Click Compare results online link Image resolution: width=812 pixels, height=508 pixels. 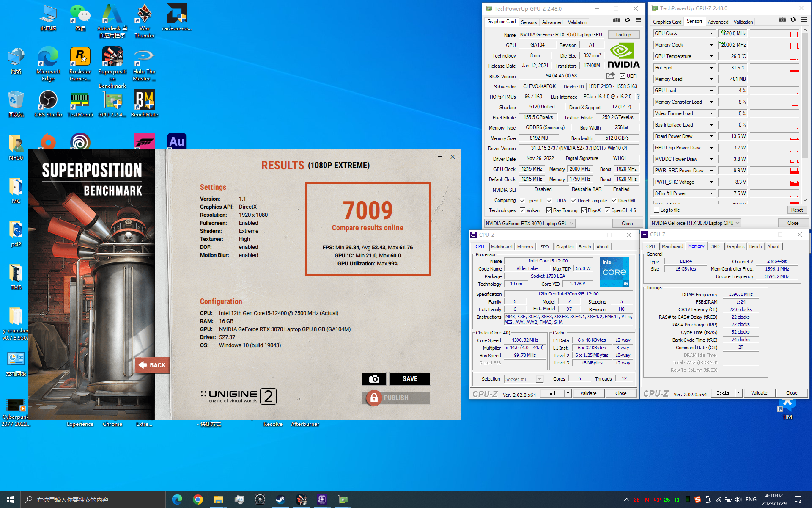(368, 228)
